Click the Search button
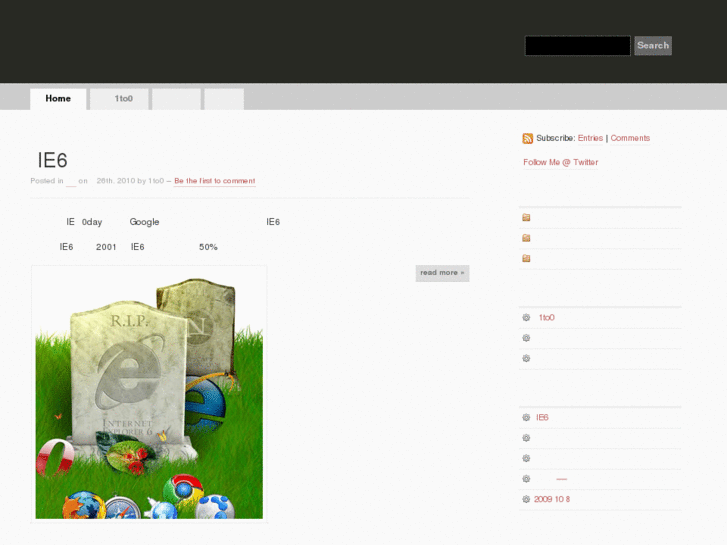 tap(653, 45)
